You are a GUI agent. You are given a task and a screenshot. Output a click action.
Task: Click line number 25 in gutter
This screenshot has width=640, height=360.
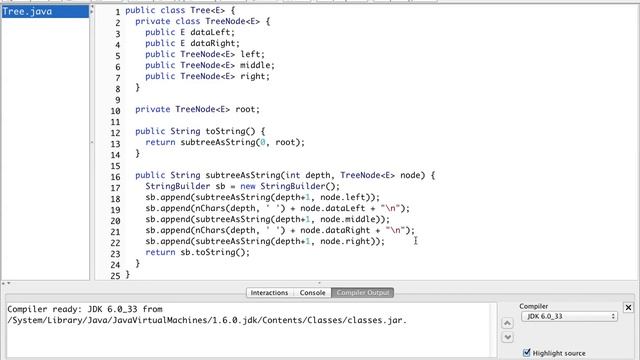click(116, 276)
